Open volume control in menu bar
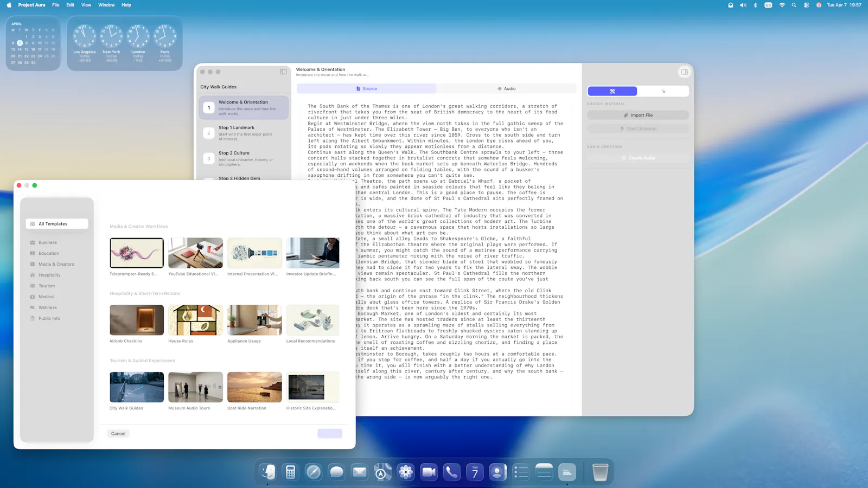Screen dimensions: 868x488 coord(743,5)
